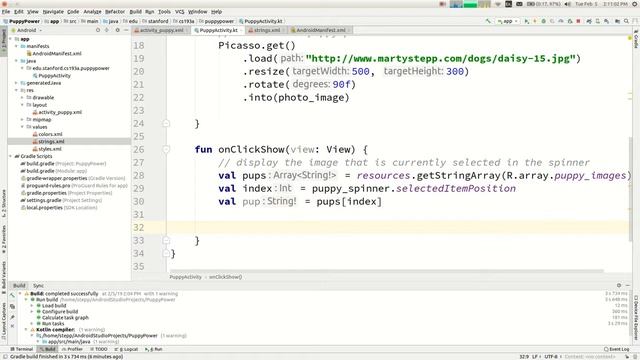Hide the Project panel using the minimize dash
Screen dimensions: 640x360
click(x=126, y=30)
